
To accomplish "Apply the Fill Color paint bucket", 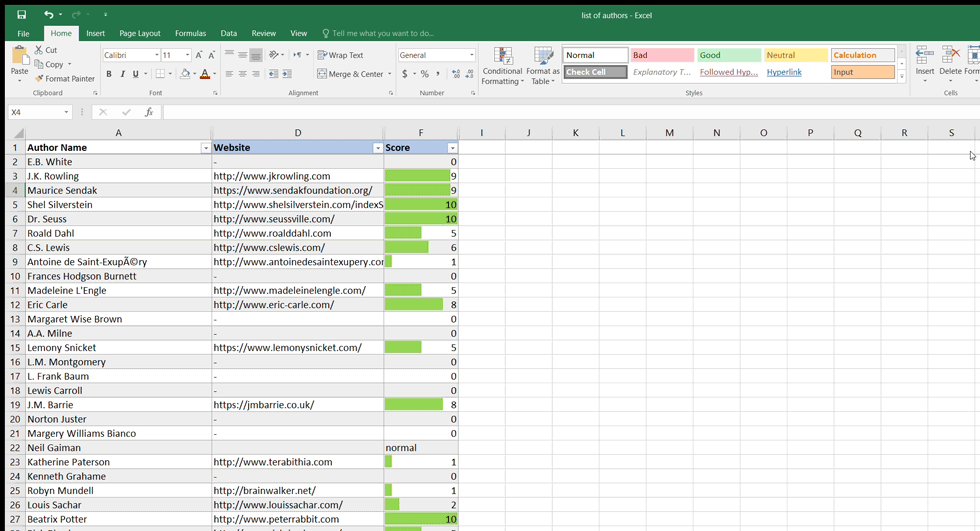I will click(x=185, y=74).
